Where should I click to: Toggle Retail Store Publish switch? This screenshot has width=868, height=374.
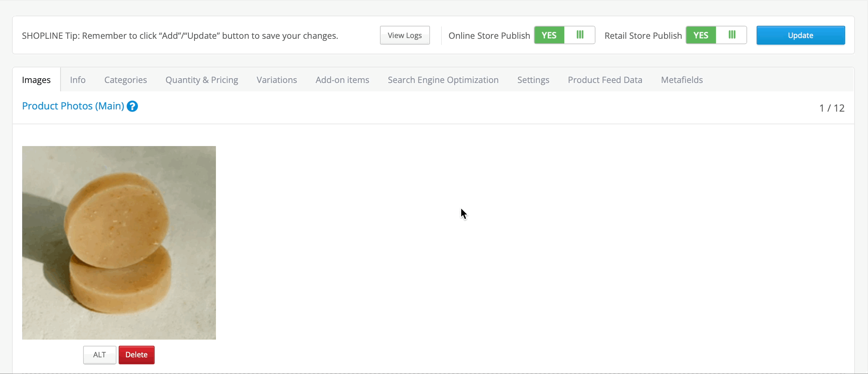click(x=716, y=35)
